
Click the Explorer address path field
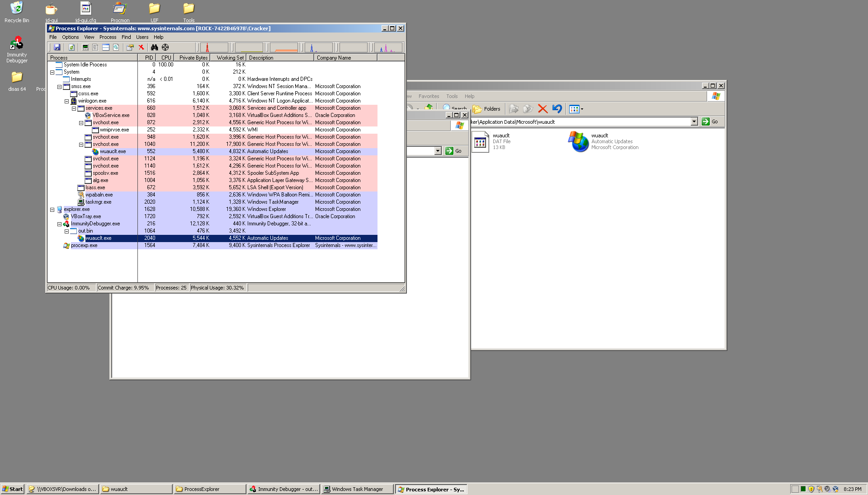[x=581, y=121]
